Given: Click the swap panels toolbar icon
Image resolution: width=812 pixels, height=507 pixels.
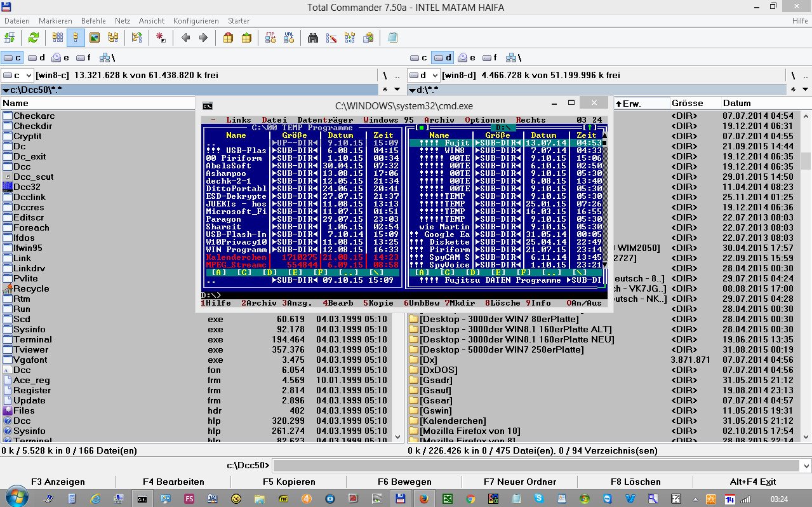Looking at the screenshot, I should [x=137, y=37].
